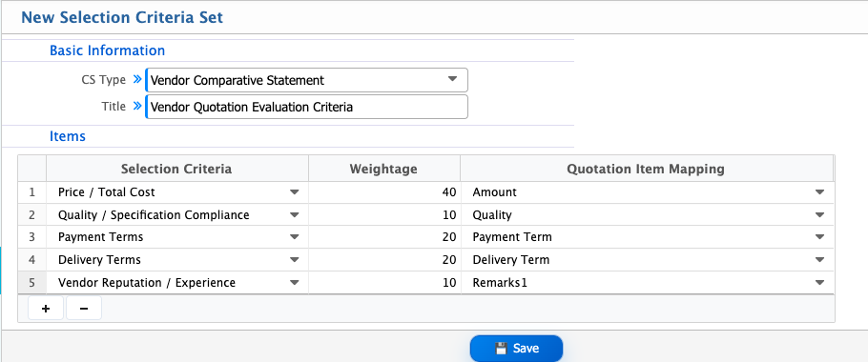
Task: Select row number 2 header
Action: point(32,215)
